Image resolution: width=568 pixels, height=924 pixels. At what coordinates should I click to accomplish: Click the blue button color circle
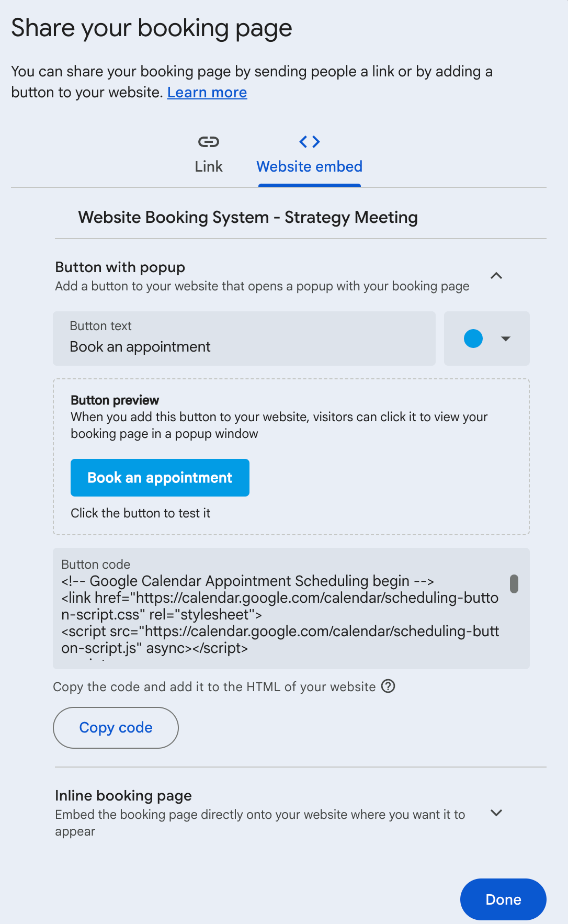[x=473, y=339]
